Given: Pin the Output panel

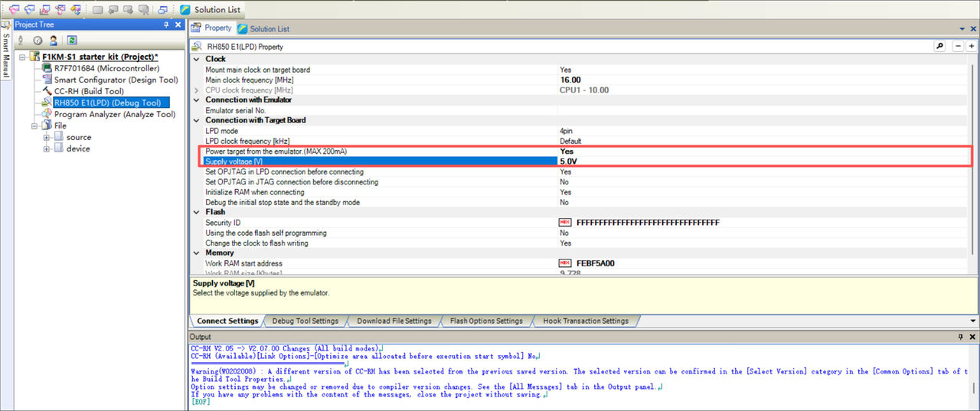Looking at the screenshot, I should 962,337.
